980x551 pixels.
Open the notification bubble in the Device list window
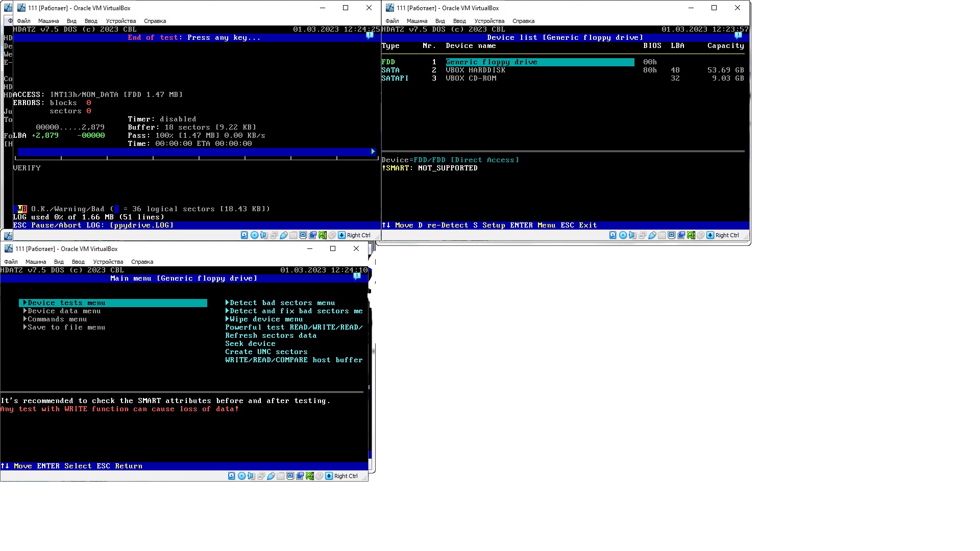coord(738,36)
